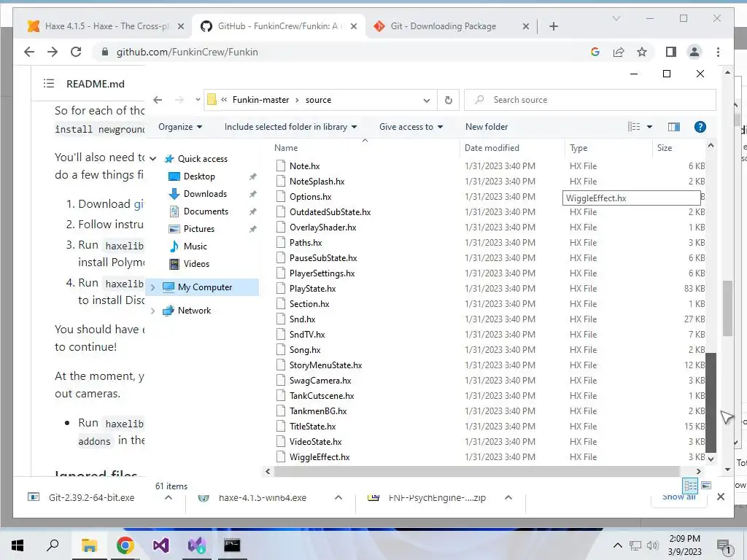This screenshot has height=560, width=747.
Task: Switch to details view button
Action: coord(690,485)
